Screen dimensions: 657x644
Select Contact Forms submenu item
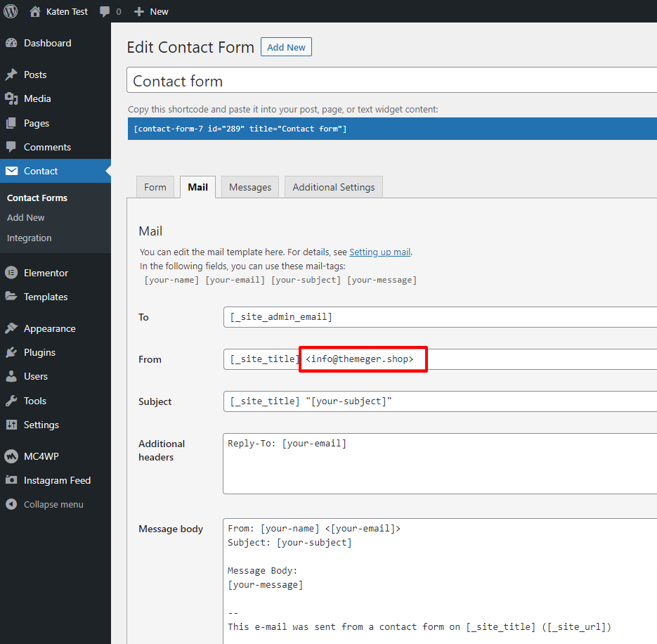[x=37, y=198]
